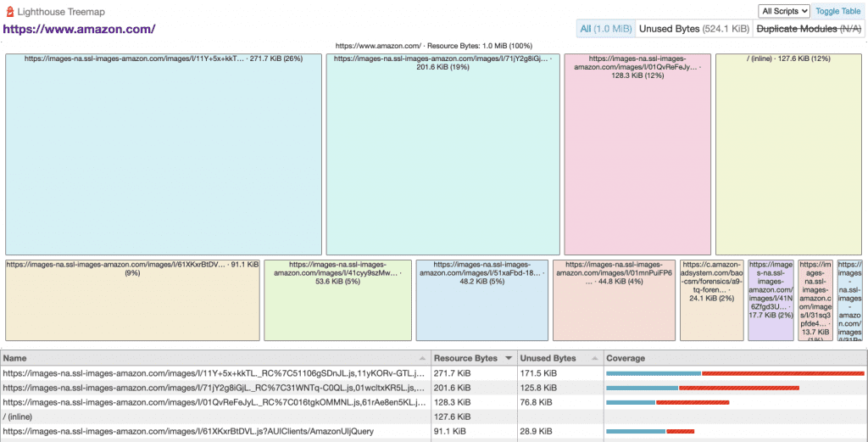Open the https://www.amazon.com/ link
Screen dimensions: 868x442
tap(79, 30)
